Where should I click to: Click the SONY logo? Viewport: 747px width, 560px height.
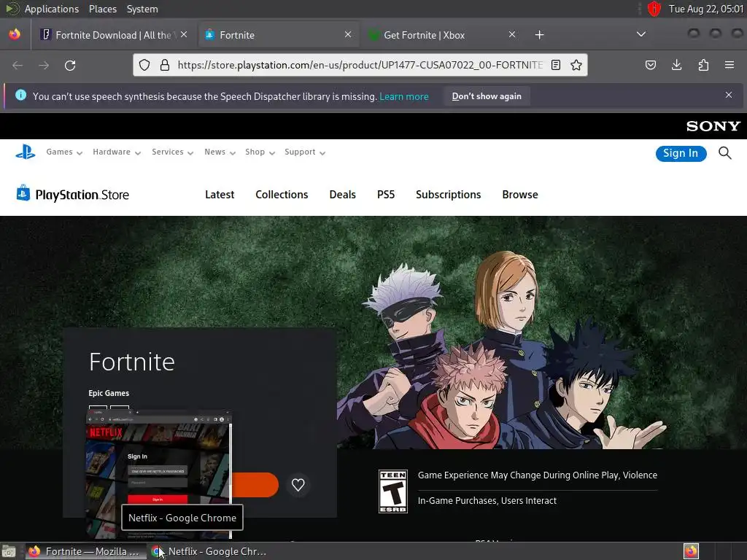(x=713, y=126)
